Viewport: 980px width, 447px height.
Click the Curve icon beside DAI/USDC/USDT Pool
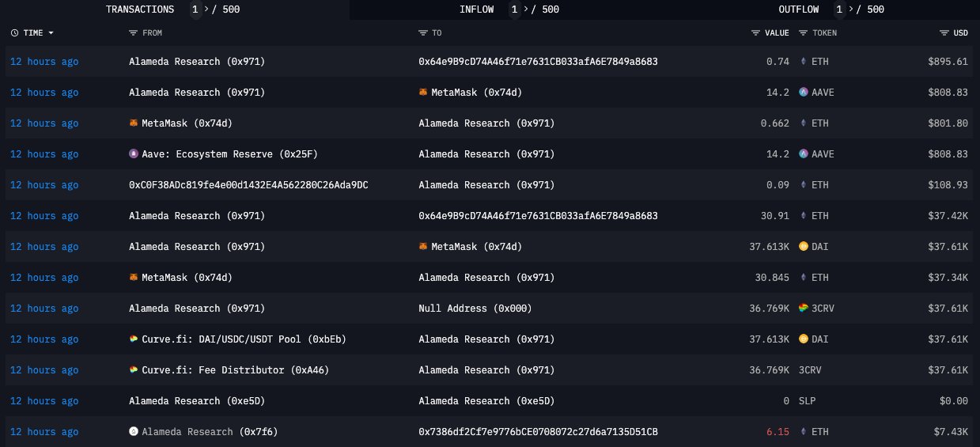134,339
